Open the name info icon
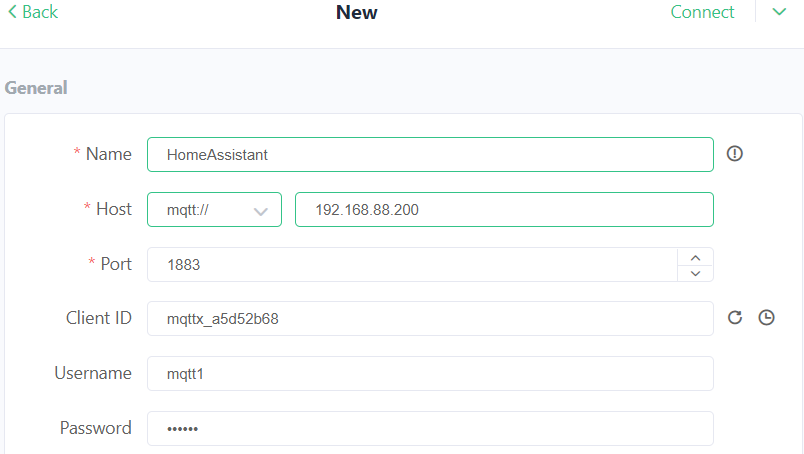The image size is (804, 454). pyautogui.click(x=734, y=153)
